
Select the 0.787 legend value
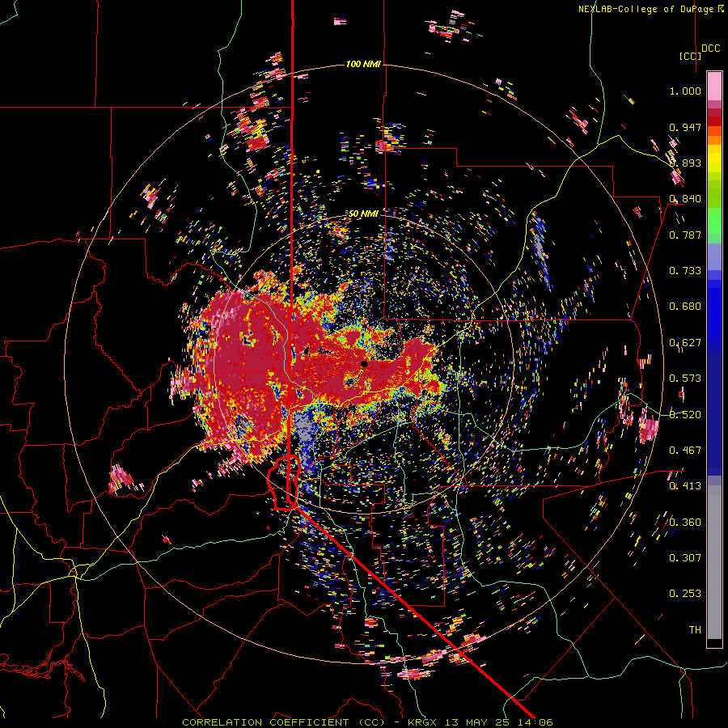tap(685, 235)
